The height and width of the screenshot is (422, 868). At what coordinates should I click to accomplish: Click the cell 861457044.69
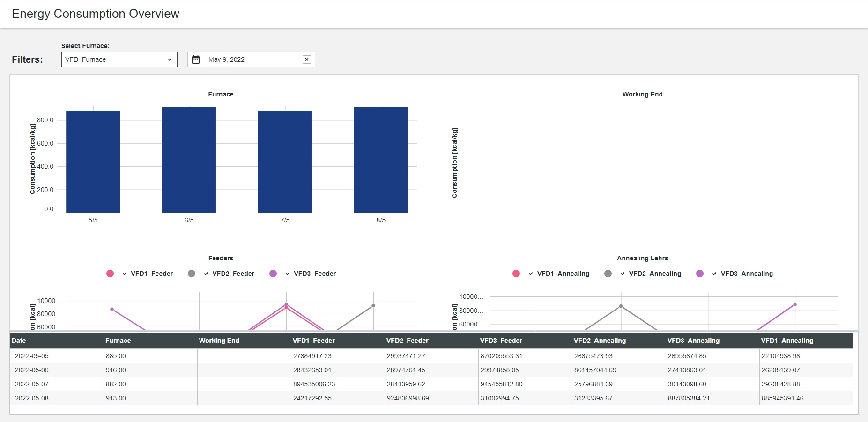click(x=619, y=370)
